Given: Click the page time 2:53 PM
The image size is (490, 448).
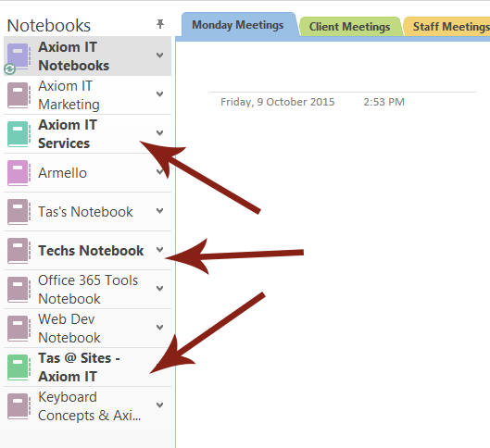Looking at the screenshot, I should (x=383, y=102).
